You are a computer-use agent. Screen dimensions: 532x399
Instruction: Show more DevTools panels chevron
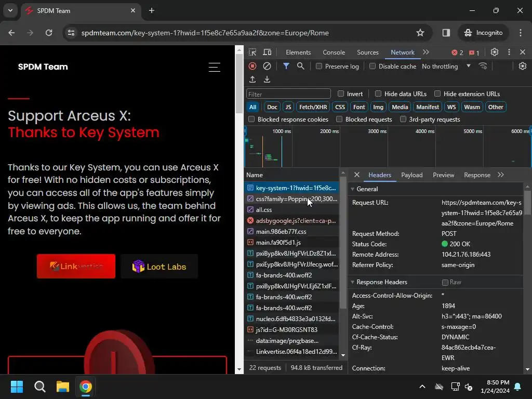tap(426, 52)
